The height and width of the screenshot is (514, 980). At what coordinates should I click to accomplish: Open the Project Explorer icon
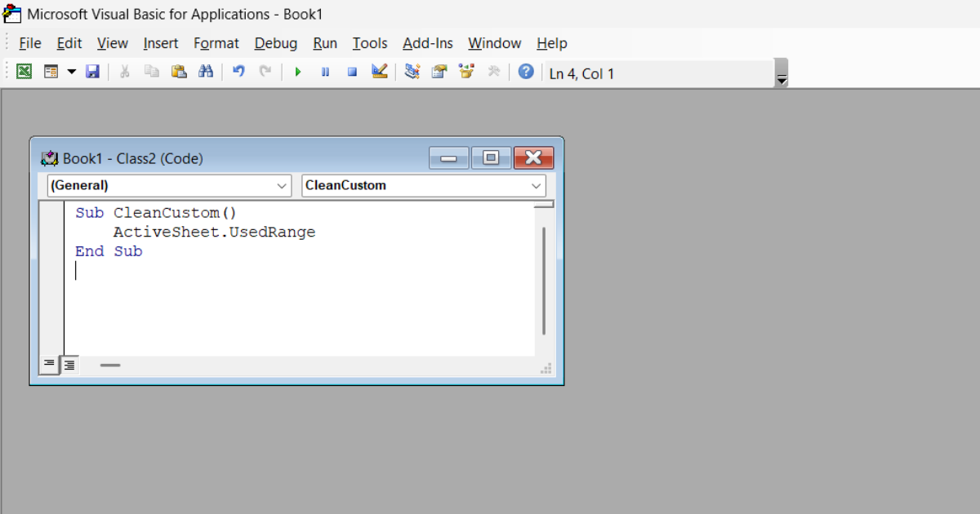412,72
